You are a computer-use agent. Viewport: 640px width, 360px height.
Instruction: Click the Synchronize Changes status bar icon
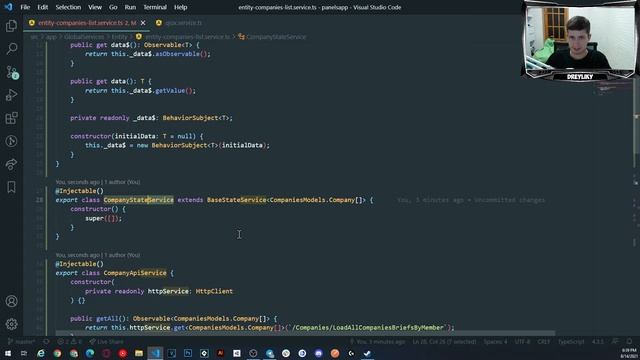point(47,341)
